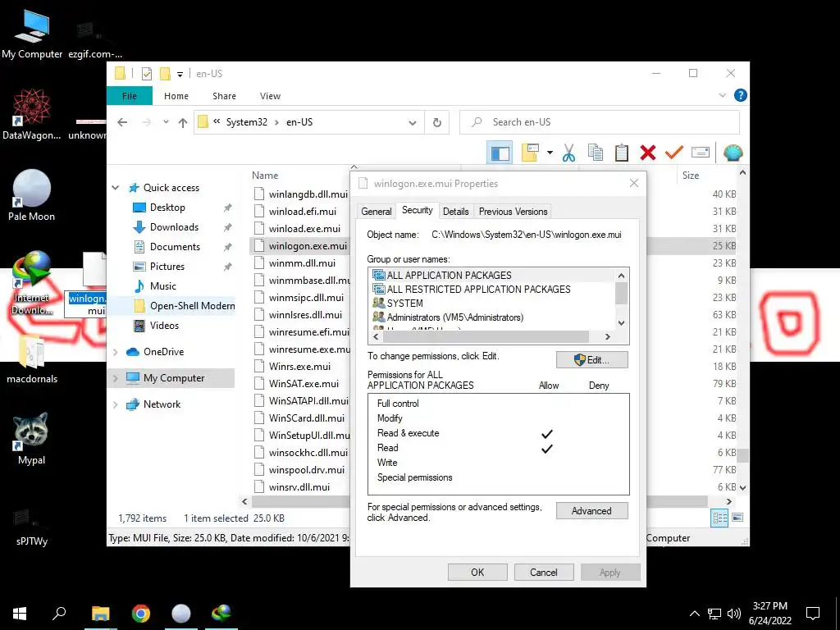The image size is (840, 630).
Task: Select the WinSAT.exe.mui file
Action: point(304,384)
